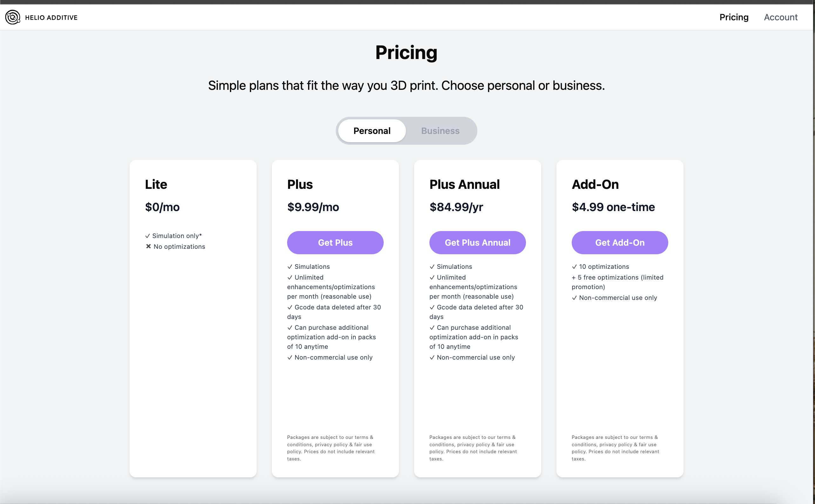Click the checkmark beside 10 optimizations
The height and width of the screenshot is (504, 815).
pos(574,266)
